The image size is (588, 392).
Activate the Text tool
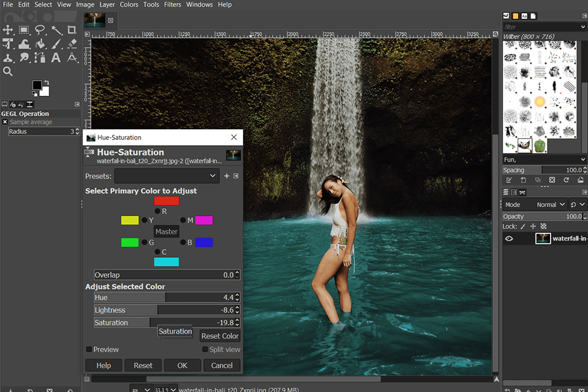click(56, 58)
